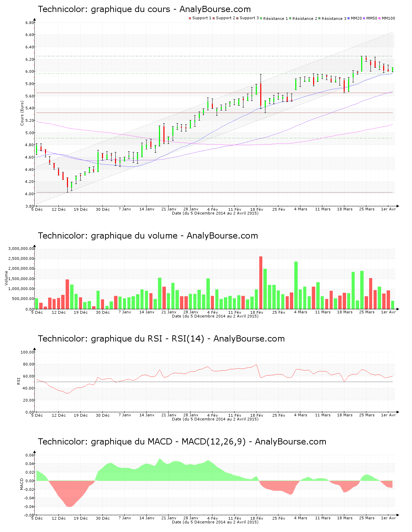The image size is (412, 532).
Task: Click the tallest red volume bar
Action: pos(261,282)
